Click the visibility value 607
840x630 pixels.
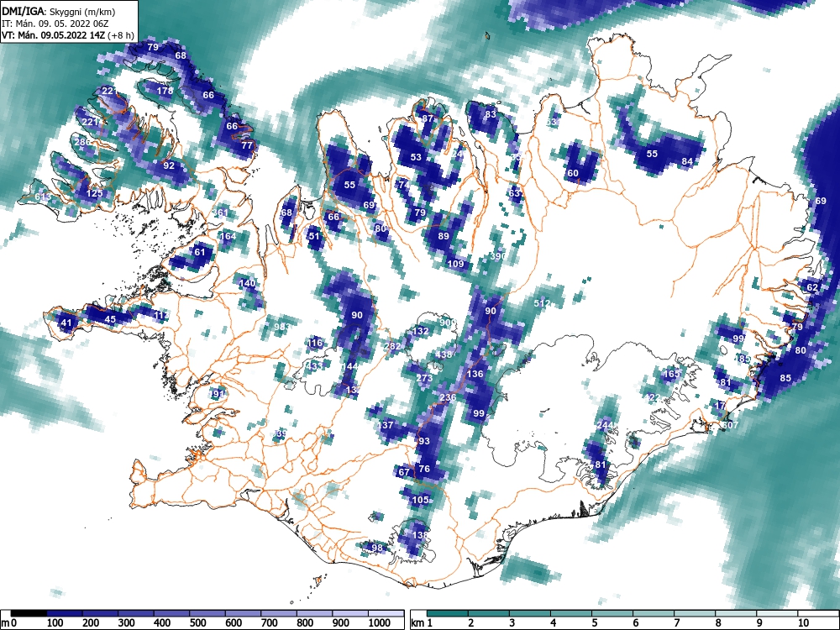pyautogui.click(x=730, y=425)
